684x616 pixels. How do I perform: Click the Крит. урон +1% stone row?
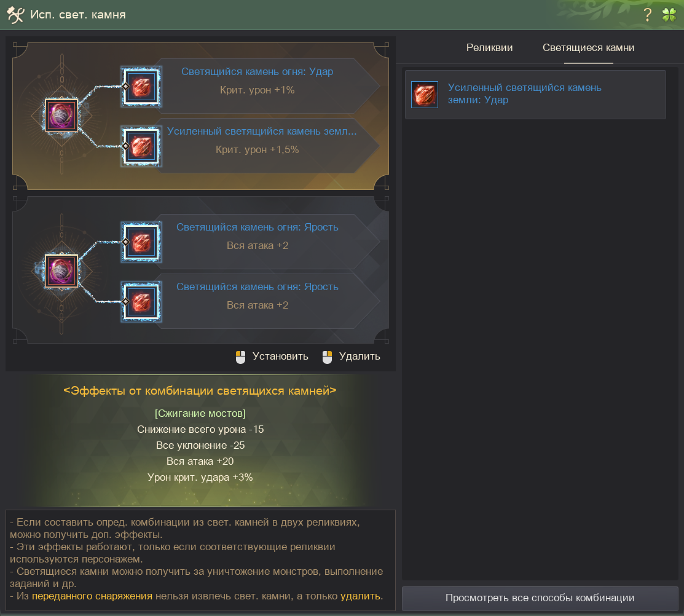point(266,86)
